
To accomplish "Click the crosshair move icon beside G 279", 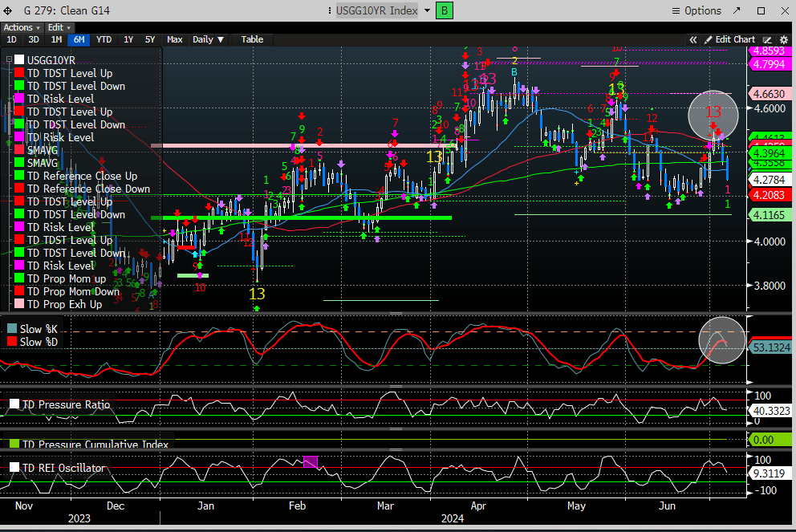I will pos(9,10).
